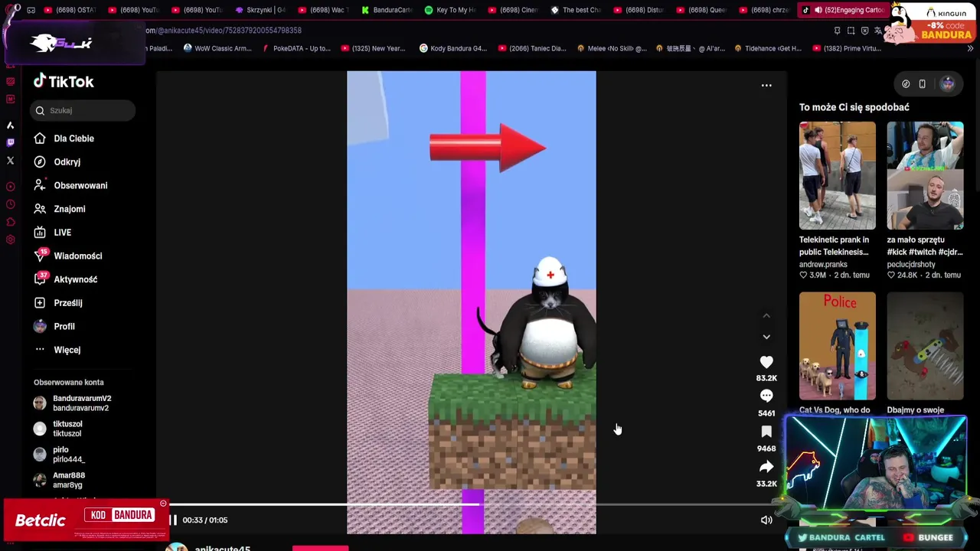Screen dimensions: 980x551
Task: Bookmark page icon in address bar
Action: [x=837, y=31]
